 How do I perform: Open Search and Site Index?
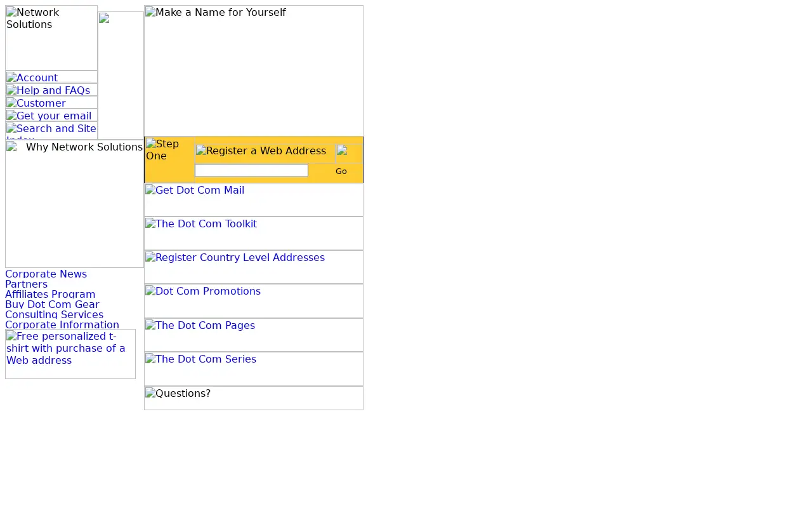51,130
